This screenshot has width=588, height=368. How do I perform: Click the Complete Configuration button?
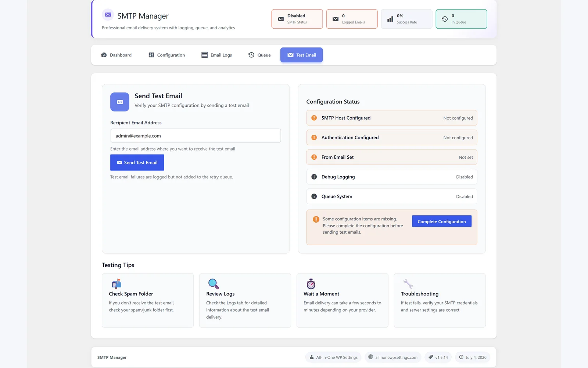coord(442,221)
